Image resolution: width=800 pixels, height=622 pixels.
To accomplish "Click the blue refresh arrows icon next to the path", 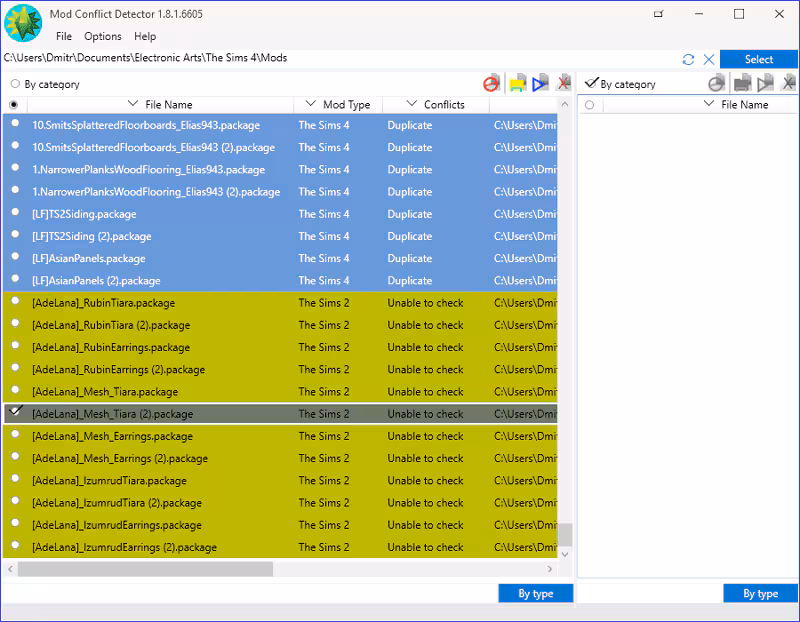I will [x=688, y=60].
